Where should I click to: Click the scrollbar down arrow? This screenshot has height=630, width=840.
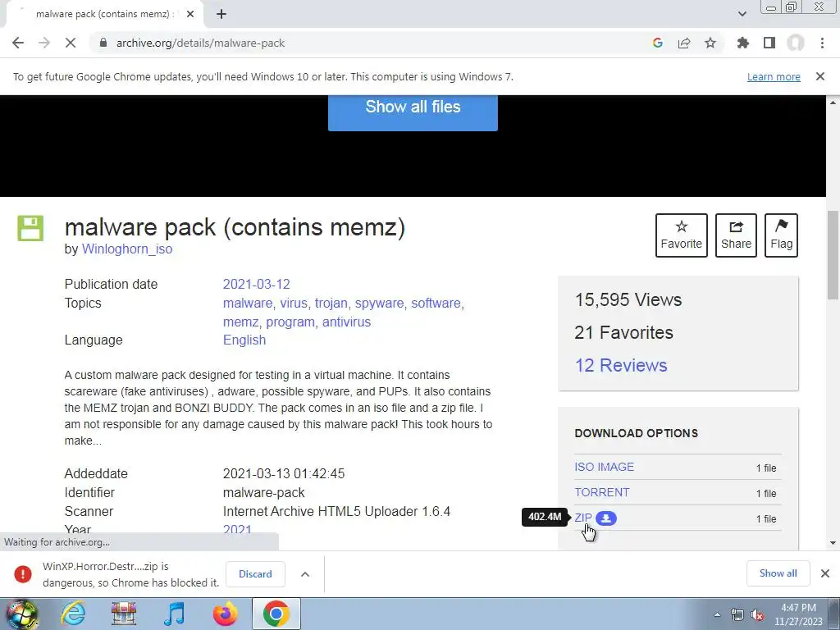click(833, 543)
